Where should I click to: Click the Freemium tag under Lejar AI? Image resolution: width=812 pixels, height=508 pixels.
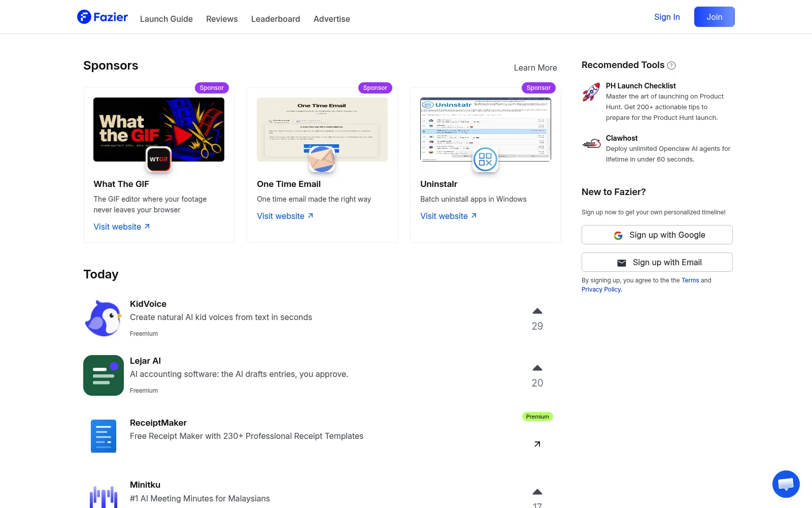click(x=144, y=391)
